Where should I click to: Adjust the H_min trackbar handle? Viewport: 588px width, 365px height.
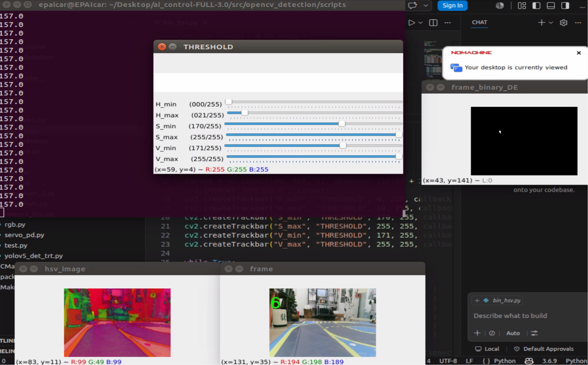click(x=229, y=102)
